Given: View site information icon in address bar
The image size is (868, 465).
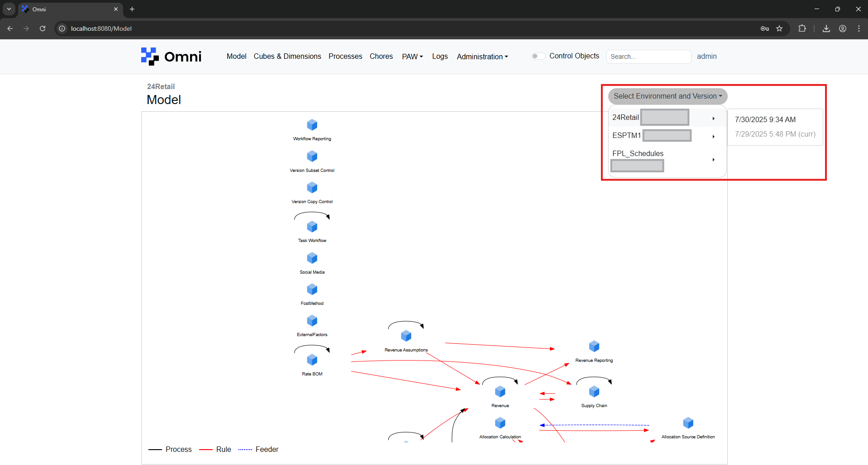Looking at the screenshot, I should pos(62,28).
